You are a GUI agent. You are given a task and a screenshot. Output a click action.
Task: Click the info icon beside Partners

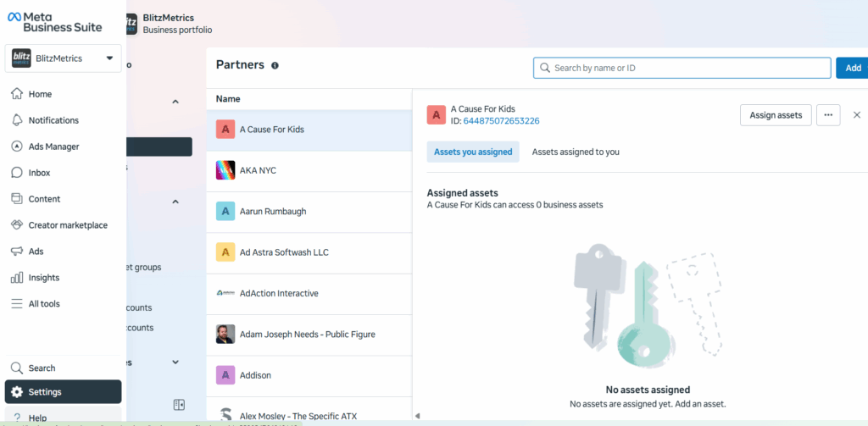(x=275, y=65)
